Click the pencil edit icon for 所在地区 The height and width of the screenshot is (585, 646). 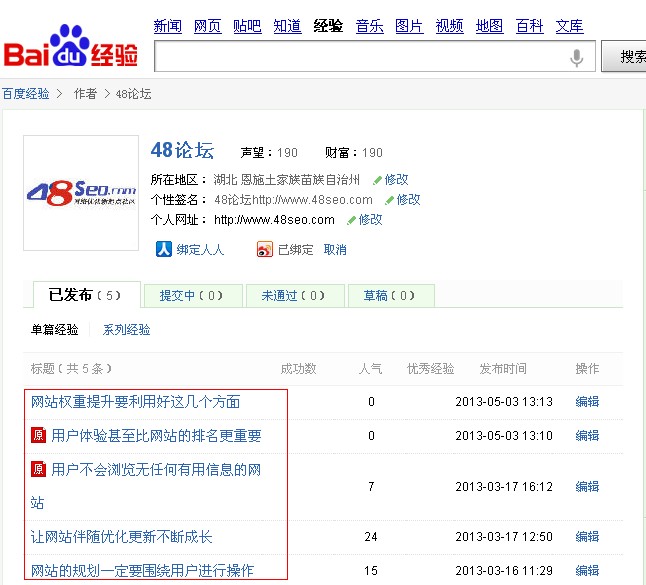click(x=377, y=180)
